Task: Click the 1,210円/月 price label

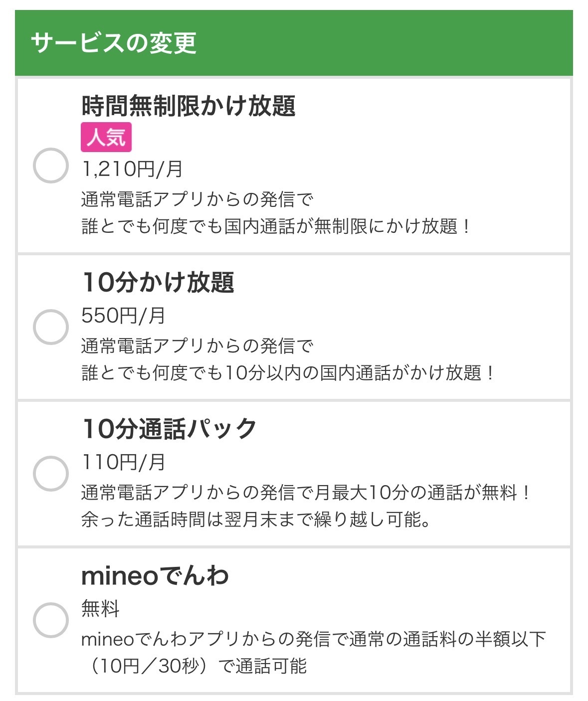Action: click(x=133, y=170)
